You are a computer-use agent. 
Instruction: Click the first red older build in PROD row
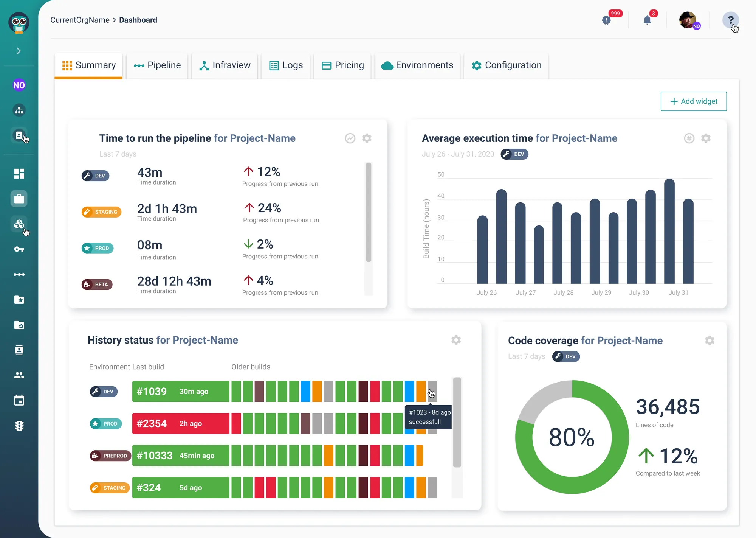click(x=236, y=424)
